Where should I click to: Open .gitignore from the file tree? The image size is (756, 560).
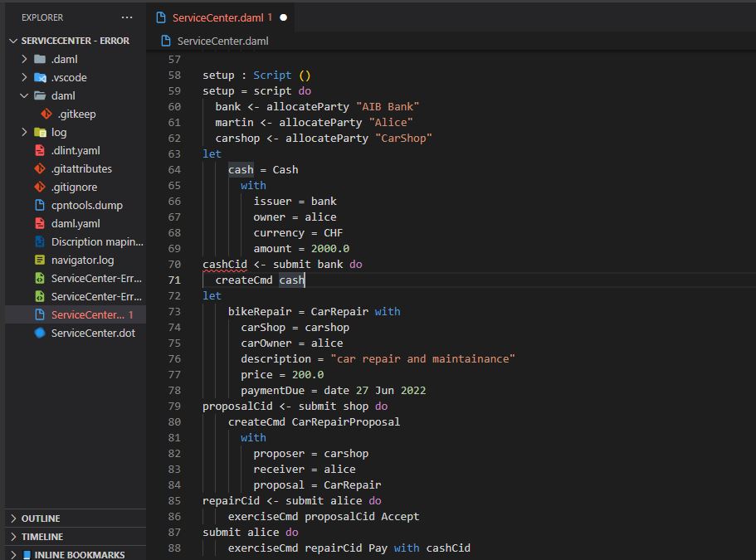[74, 187]
